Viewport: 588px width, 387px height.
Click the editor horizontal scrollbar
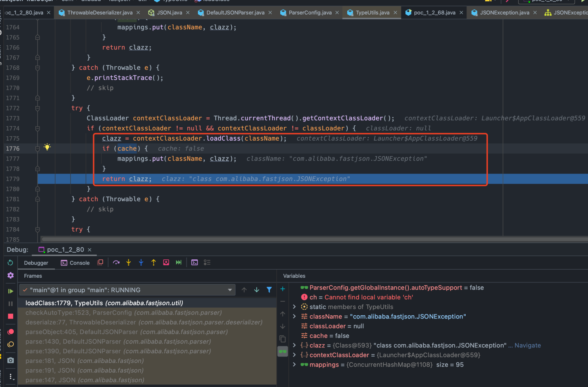pyautogui.click(x=314, y=239)
